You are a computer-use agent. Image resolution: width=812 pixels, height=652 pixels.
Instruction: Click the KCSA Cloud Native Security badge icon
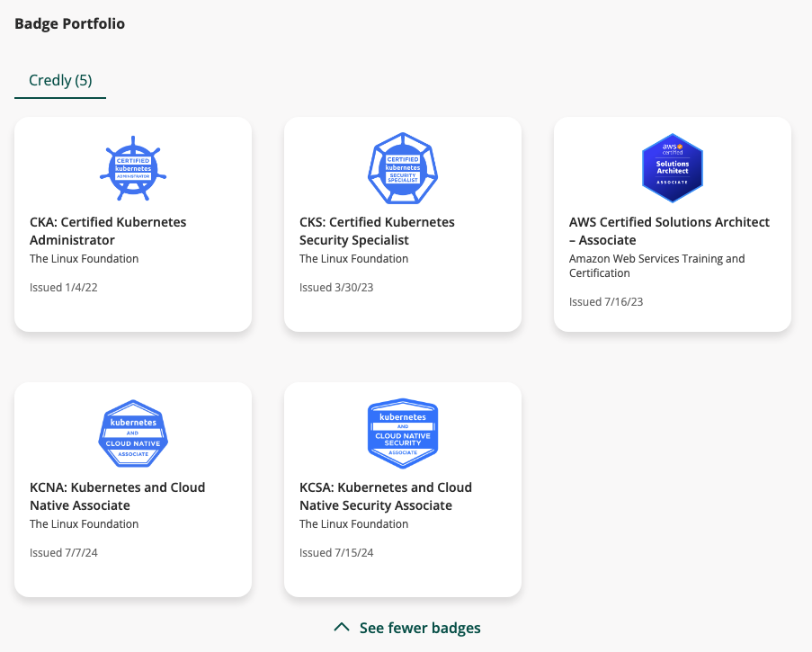tap(403, 434)
